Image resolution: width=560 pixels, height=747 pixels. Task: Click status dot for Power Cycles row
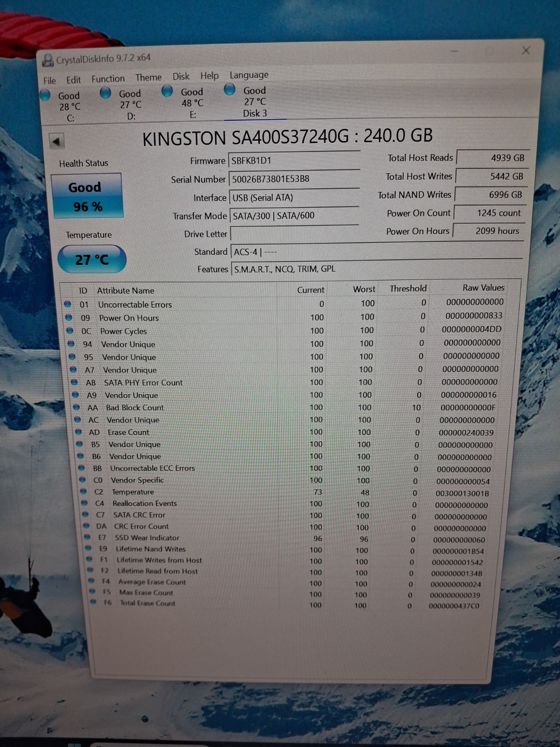click(x=70, y=331)
